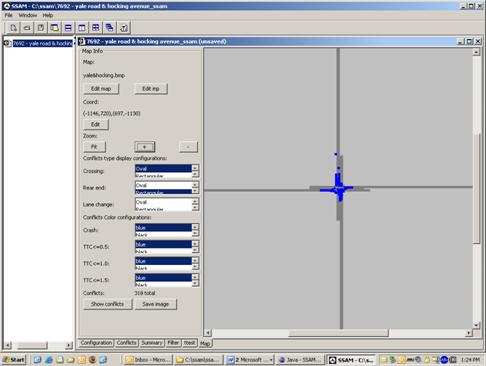The height and width of the screenshot is (366, 486).
Task: Click the Save toolbar icon
Action: [41, 28]
